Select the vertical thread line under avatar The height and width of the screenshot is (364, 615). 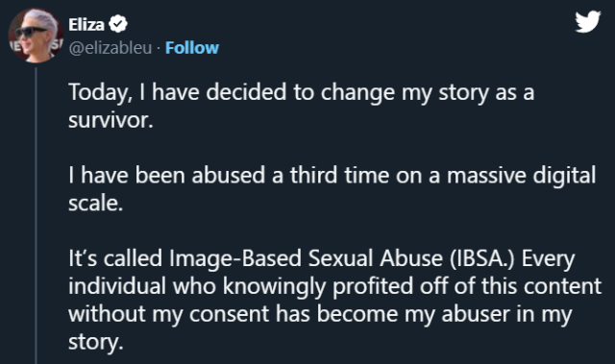click(x=36, y=215)
